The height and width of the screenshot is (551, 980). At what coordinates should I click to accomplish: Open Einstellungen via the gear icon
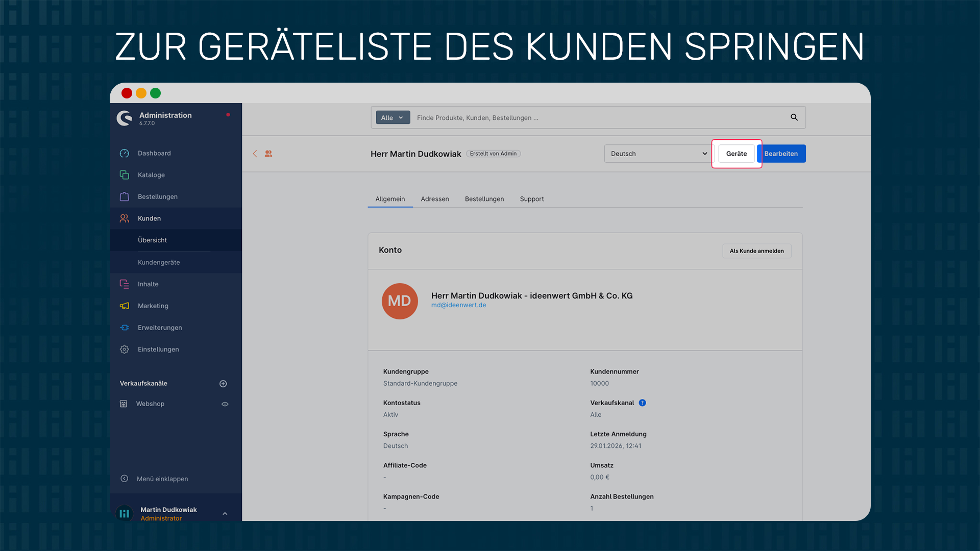[124, 349]
